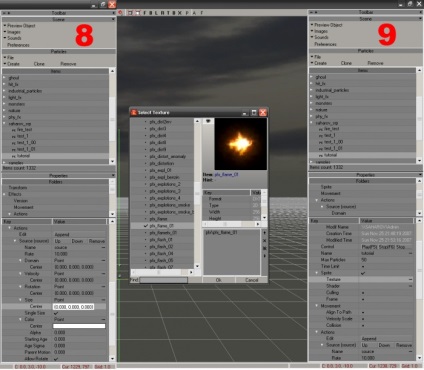424x370 pixels.
Task: Toggle Allow Rotate checkbox in left properties
Action: click(x=56, y=359)
